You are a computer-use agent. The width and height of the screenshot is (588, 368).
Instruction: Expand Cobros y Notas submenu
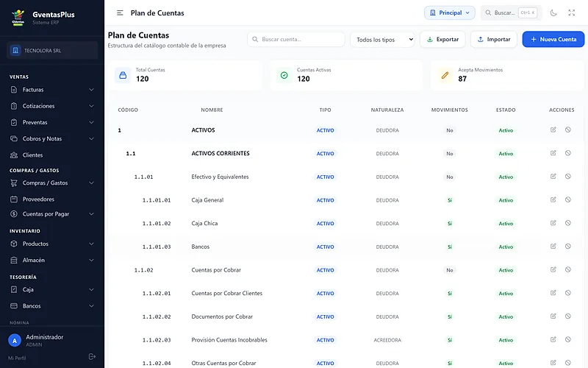[52, 138]
